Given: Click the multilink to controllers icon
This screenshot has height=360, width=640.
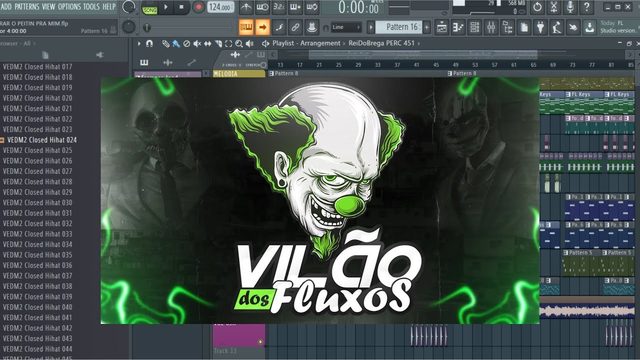Looking at the screenshot, I should 279,27.
